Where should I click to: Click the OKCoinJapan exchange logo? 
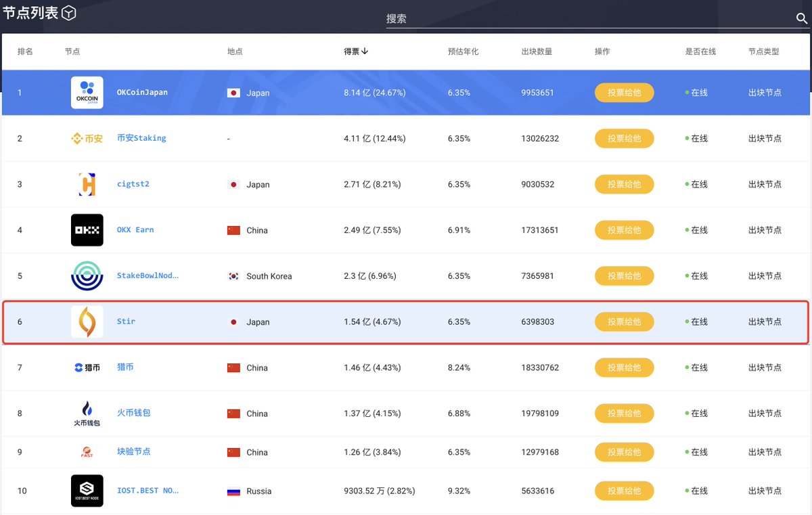pyautogui.click(x=87, y=92)
